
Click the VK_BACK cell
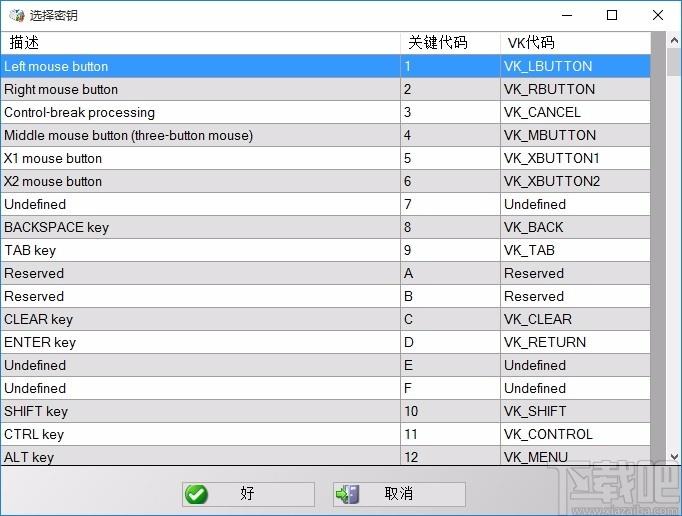575,227
